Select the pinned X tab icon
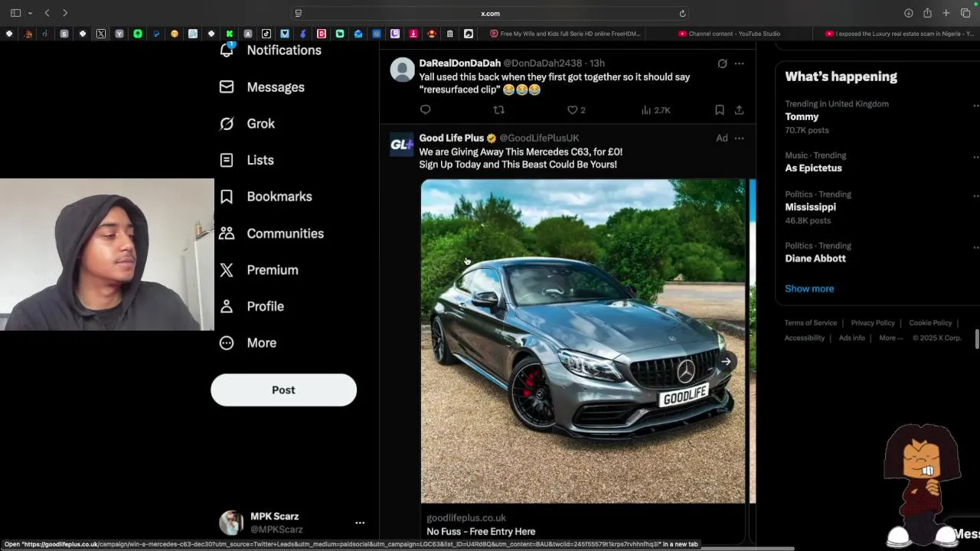980x551 pixels. (101, 34)
